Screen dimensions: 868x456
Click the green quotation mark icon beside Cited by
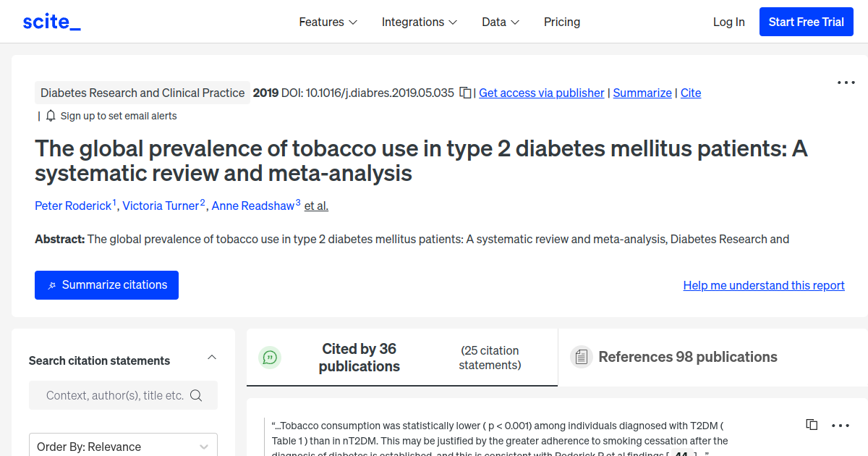270,357
